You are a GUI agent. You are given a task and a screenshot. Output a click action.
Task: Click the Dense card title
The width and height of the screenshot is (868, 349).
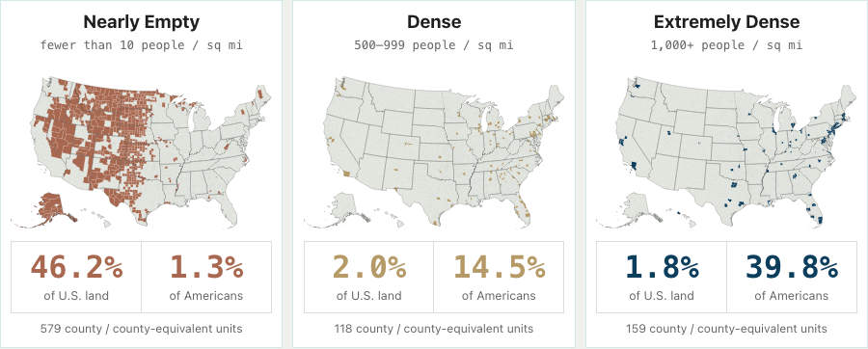tap(434, 22)
